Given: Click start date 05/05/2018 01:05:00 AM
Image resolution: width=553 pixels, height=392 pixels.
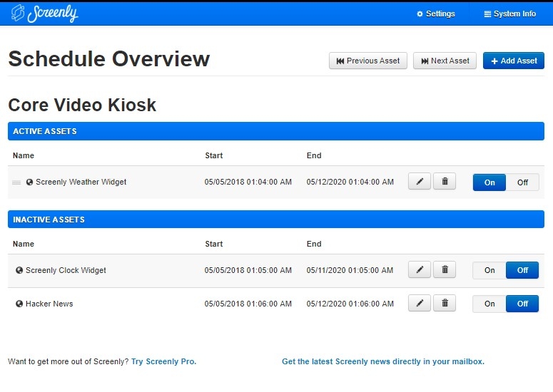Looking at the screenshot, I should (x=248, y=270).
